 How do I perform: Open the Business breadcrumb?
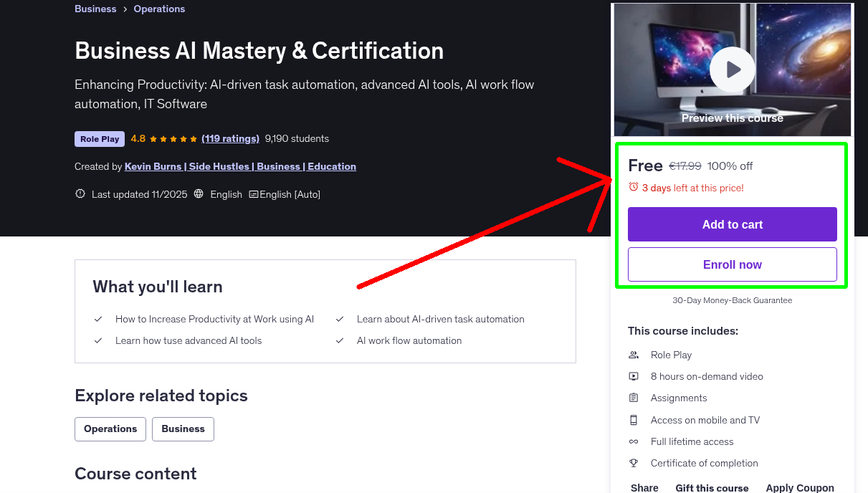point(95,9)
